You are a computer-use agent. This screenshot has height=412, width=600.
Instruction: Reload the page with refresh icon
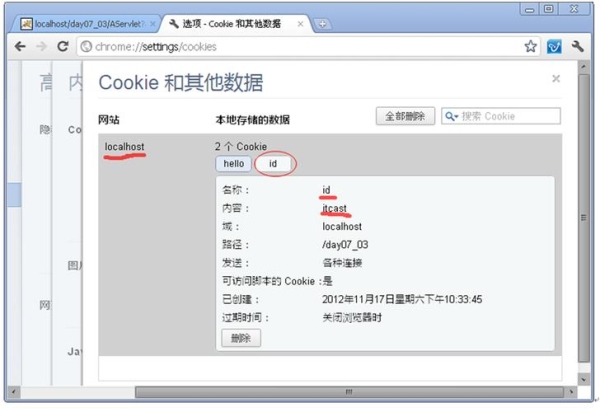[x=63, y=46]
